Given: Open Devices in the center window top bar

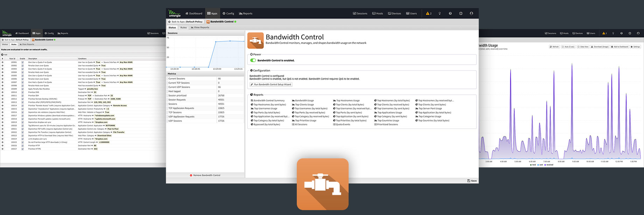Looking at the screenshot, I should (x=394, y=13).
